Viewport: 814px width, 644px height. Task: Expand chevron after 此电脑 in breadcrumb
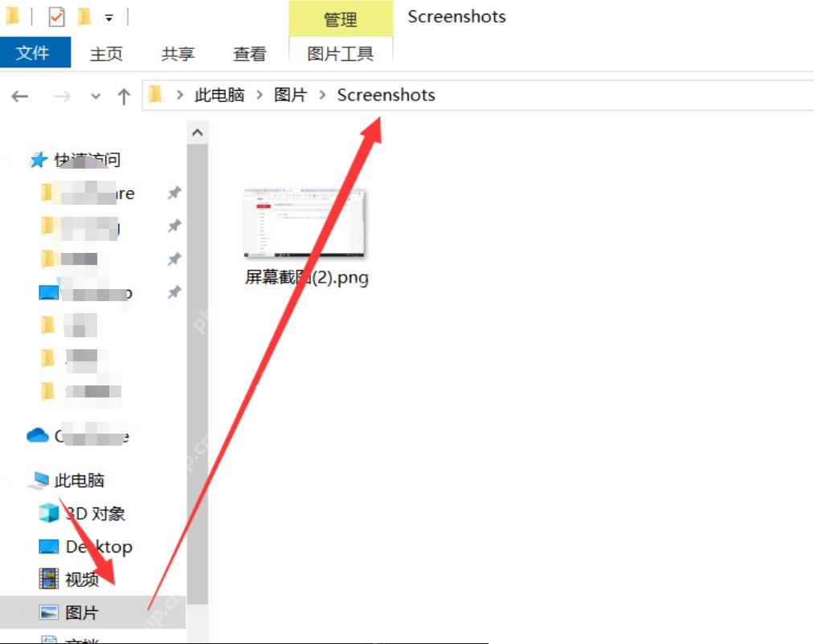coord(260,95)
